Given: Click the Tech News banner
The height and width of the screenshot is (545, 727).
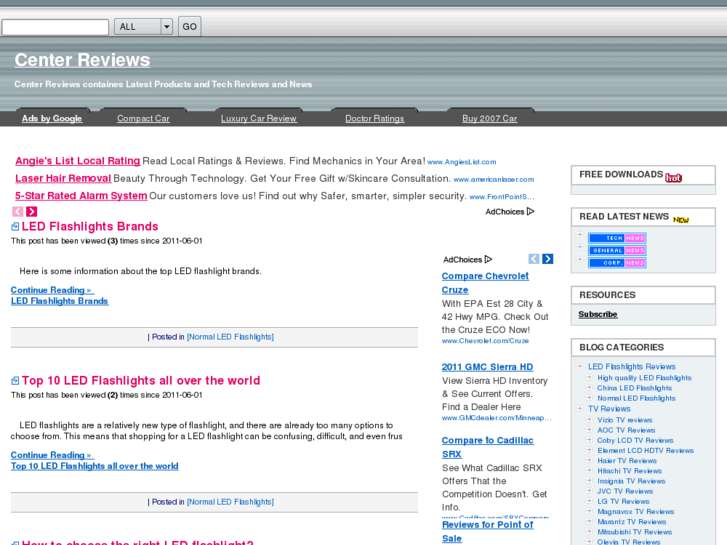Looking at the screenshot, I should 617,238.
